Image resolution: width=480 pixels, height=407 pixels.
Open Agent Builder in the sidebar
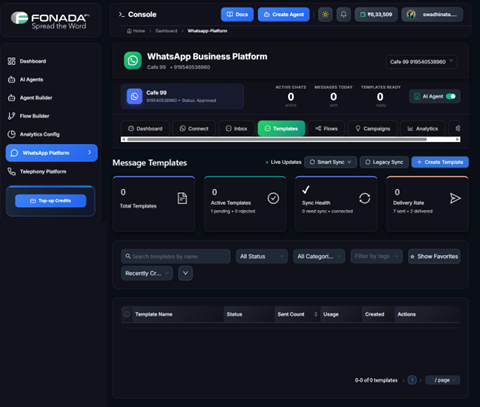coord(51,98)
